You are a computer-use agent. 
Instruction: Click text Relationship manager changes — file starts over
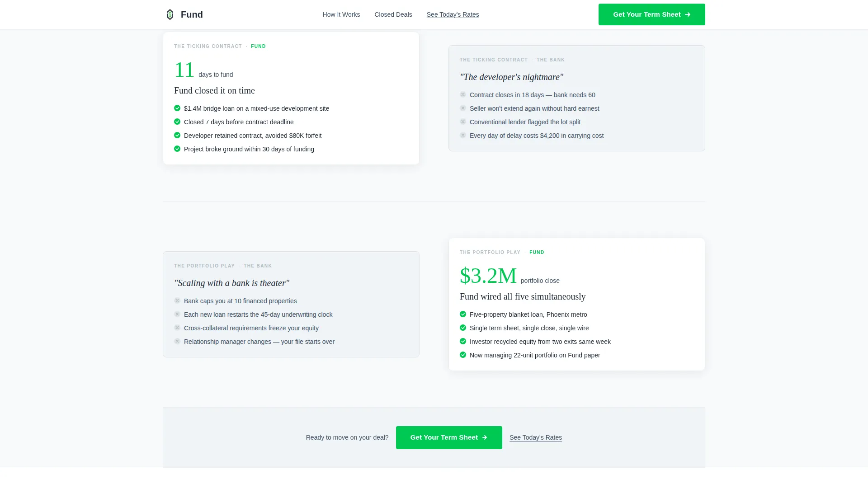point(259,342)
